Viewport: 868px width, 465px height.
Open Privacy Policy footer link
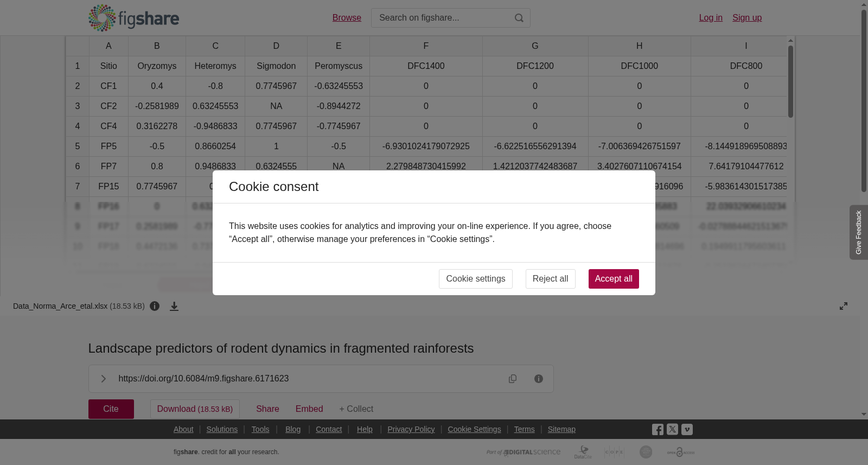coord(411,429)
